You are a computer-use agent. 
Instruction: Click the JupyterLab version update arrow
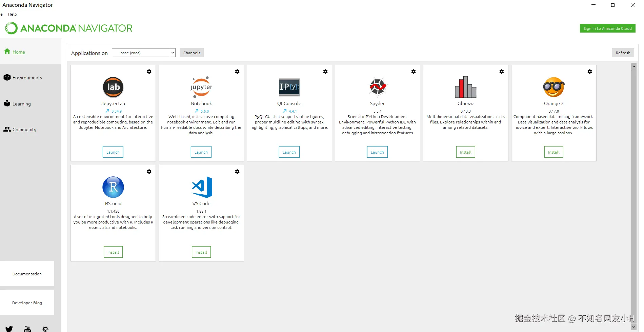click(x=107, y=111)
